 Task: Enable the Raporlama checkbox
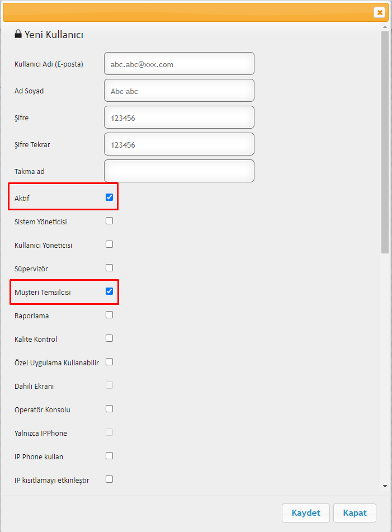[109, 315]
